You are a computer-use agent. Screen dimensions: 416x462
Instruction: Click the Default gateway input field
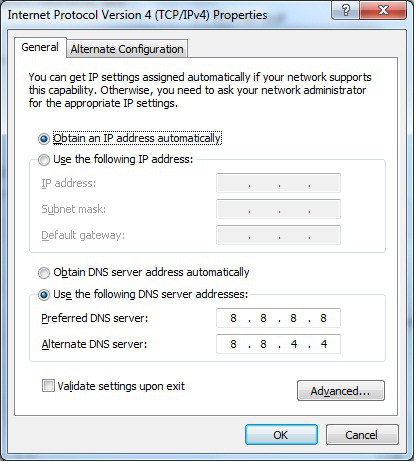point(278,235)
